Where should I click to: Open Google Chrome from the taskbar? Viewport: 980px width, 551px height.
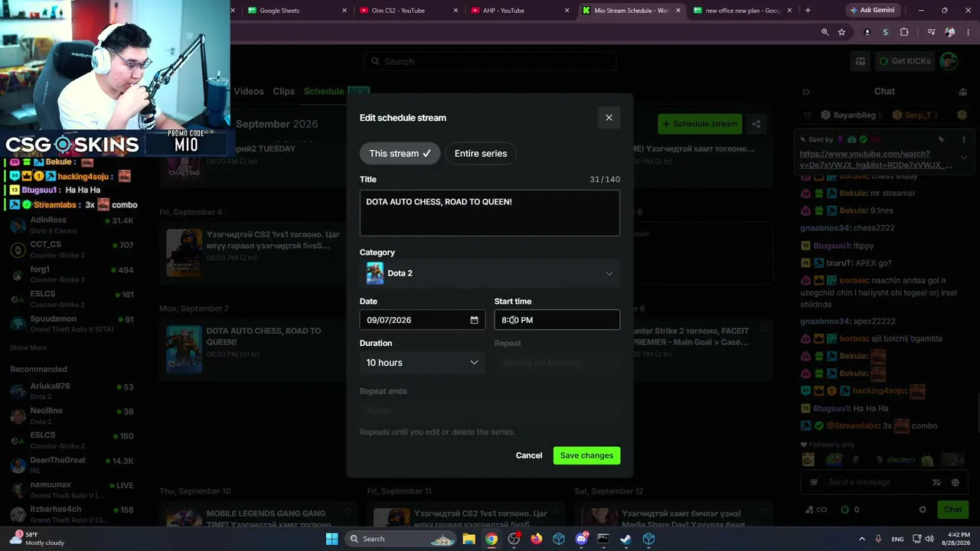(x=492, y=539)
